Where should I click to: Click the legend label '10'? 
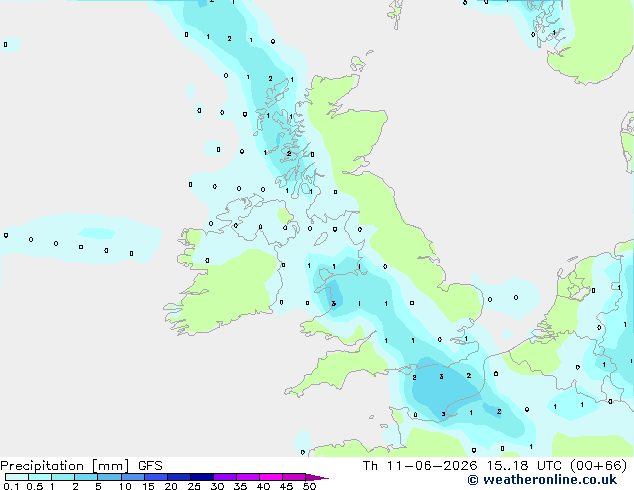[x=125, y=486]
